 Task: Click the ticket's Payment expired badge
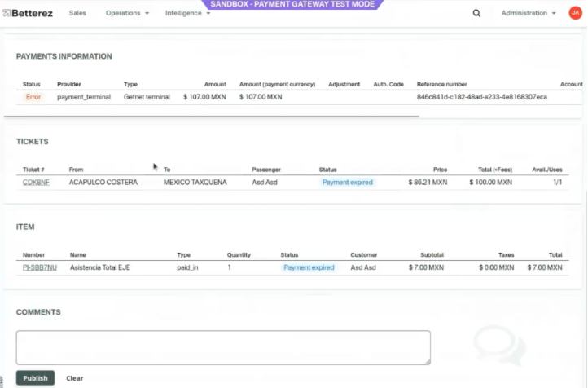click(347, 183)
